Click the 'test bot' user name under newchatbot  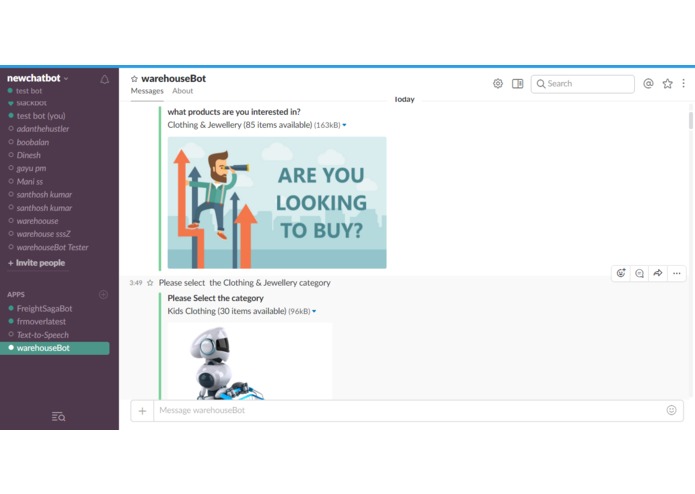pyautogui.click(x=29, y=91)
